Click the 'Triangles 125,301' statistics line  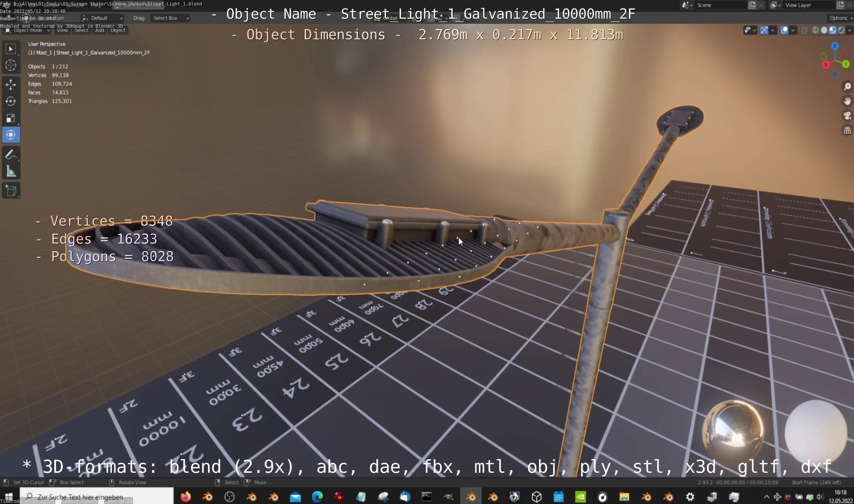(50, 101)
